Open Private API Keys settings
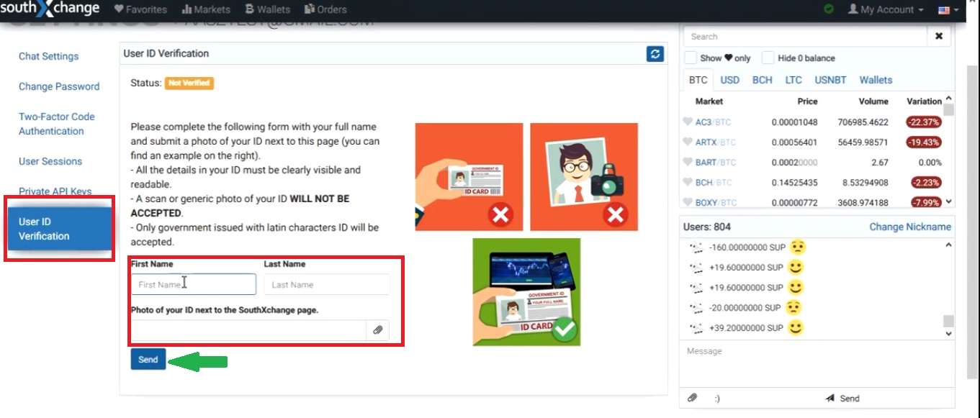Image resolution: width=980 pixels, height=418 pixels. 55,191
